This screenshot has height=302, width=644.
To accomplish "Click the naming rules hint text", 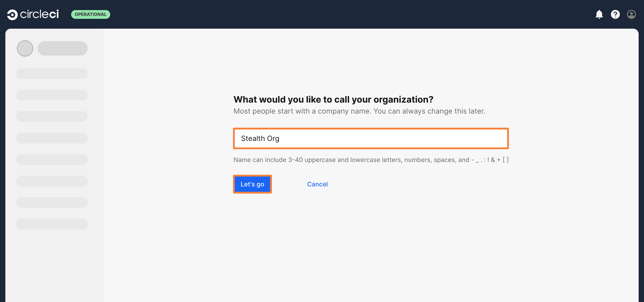I will [371, 160].
